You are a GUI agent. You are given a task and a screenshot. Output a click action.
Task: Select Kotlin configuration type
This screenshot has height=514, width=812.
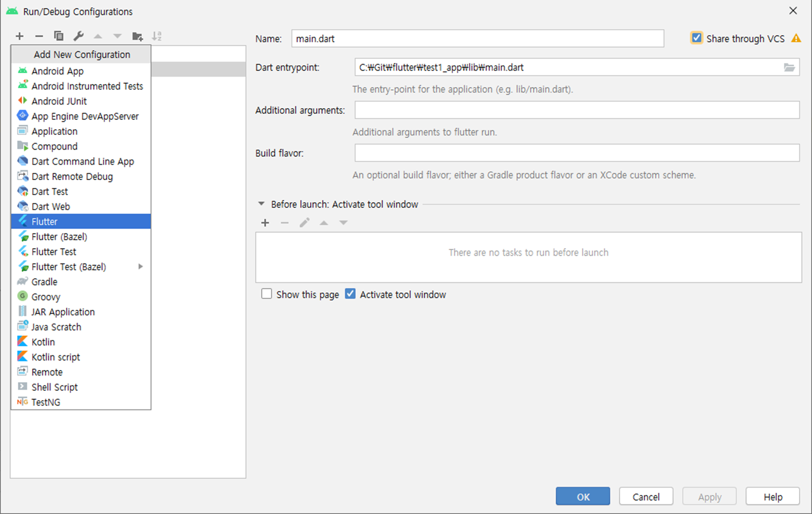click(x=81, y=342)
